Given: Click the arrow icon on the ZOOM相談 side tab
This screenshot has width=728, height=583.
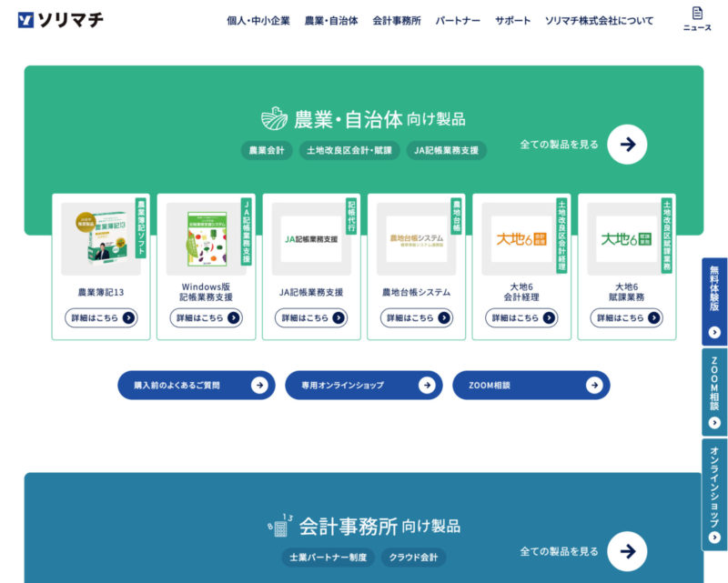Looking at the screenshot, I should point(714,423).
